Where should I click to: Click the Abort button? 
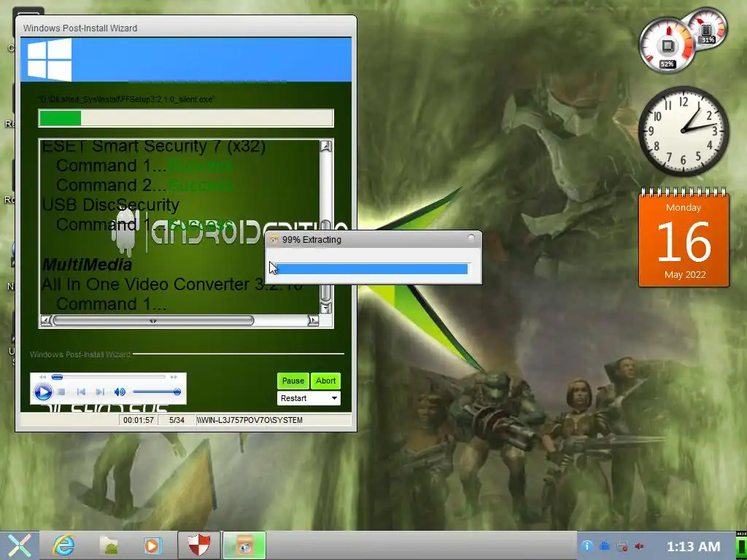[325, 381]
